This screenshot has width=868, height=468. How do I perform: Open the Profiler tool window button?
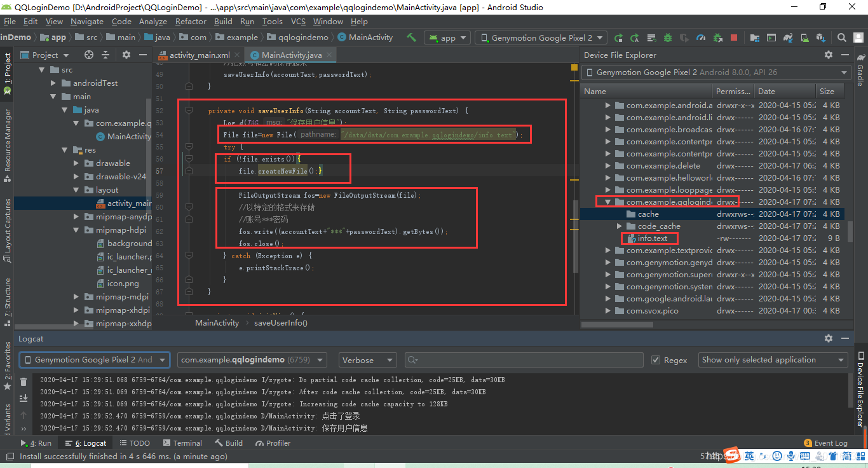tap(273, 443)
